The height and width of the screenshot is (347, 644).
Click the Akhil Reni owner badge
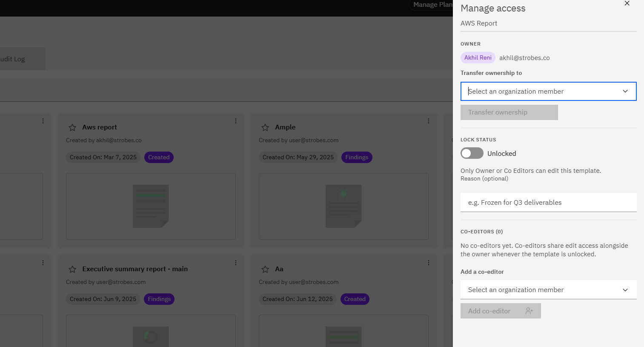click(478, 57)
